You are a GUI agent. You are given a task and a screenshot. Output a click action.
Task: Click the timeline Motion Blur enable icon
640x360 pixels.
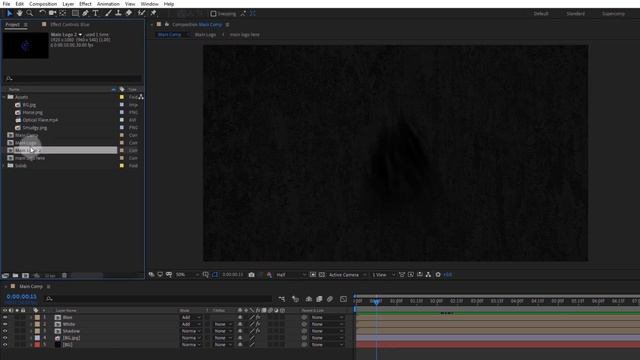point(330,299)
